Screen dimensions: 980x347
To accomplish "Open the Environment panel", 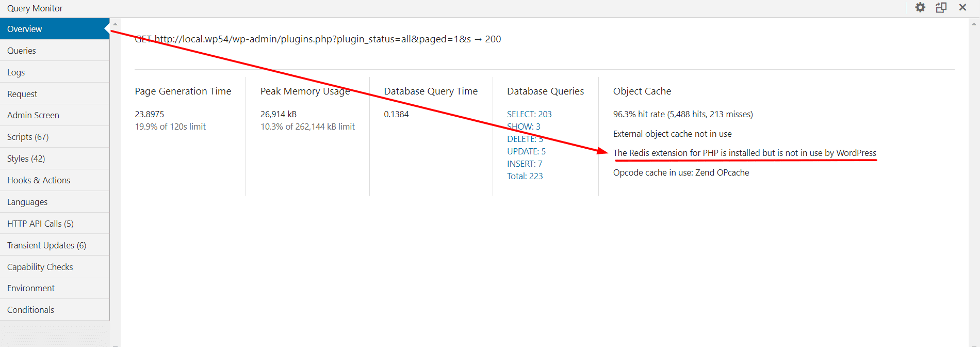I will pos(55,288).
